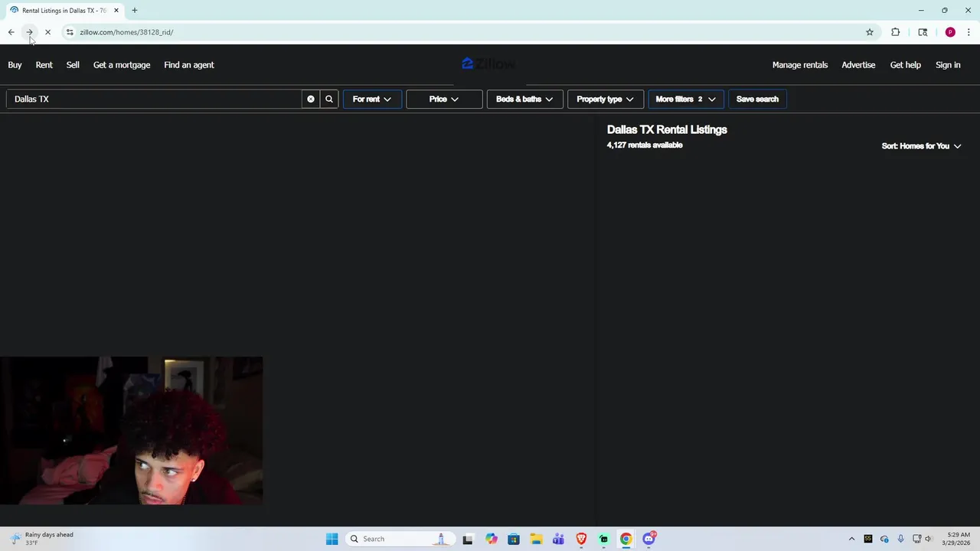Show hidden system tray icons
980x551 pixels.
(x=851, y=539)
